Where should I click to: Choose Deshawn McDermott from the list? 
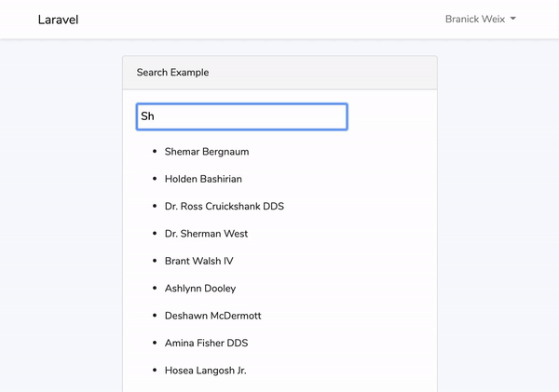[212, 317]
